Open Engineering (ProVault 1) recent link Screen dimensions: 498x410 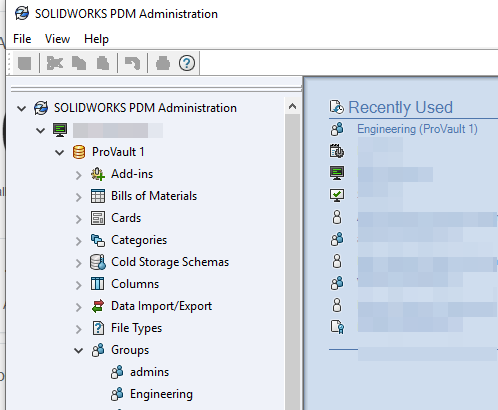click(x=417, y=129)
